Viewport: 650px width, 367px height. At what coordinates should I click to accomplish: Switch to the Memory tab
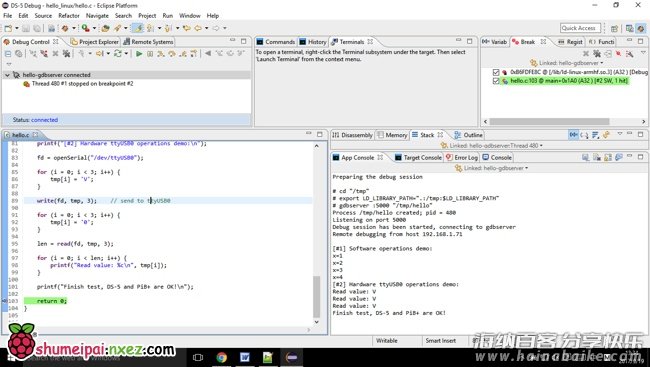[392, 135]
